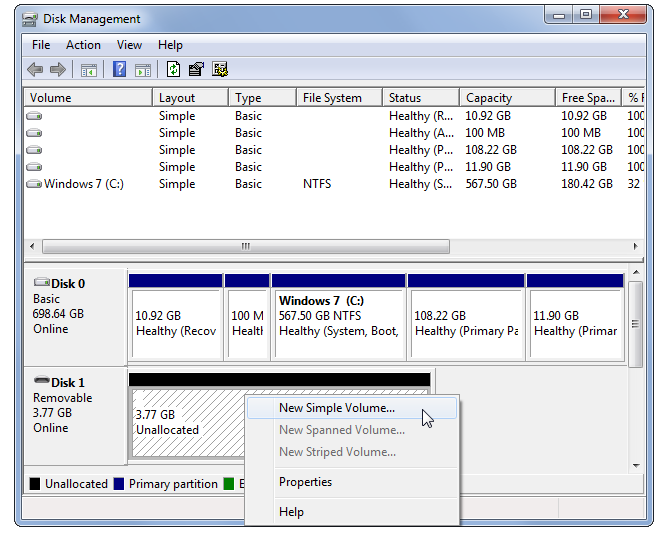This screenshot has height=535, width=664.
Task: Select the drive icon beside Windows 7 (C:)
Action: 34,184
